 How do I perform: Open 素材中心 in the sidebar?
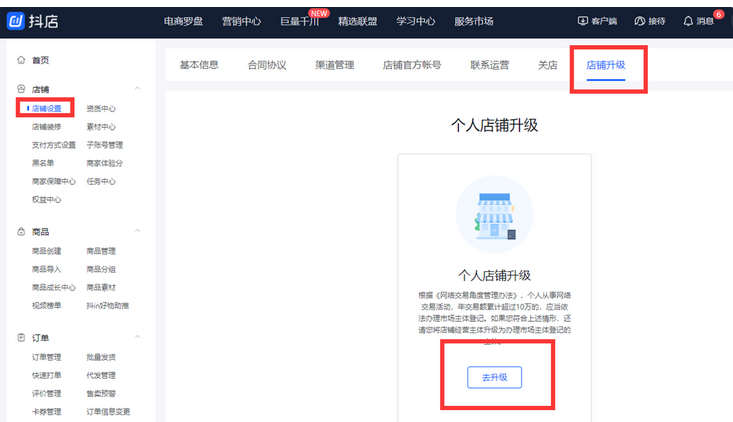pos(101,127)
